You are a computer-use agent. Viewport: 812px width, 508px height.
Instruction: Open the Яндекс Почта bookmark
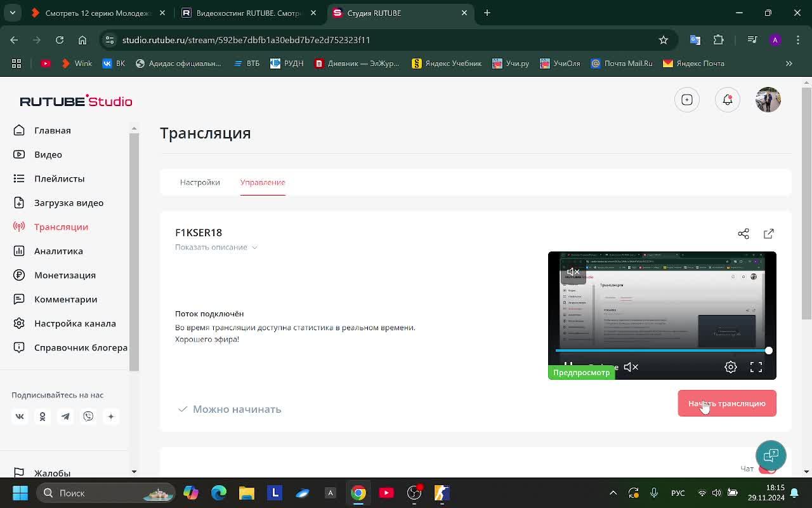(693, 63)
